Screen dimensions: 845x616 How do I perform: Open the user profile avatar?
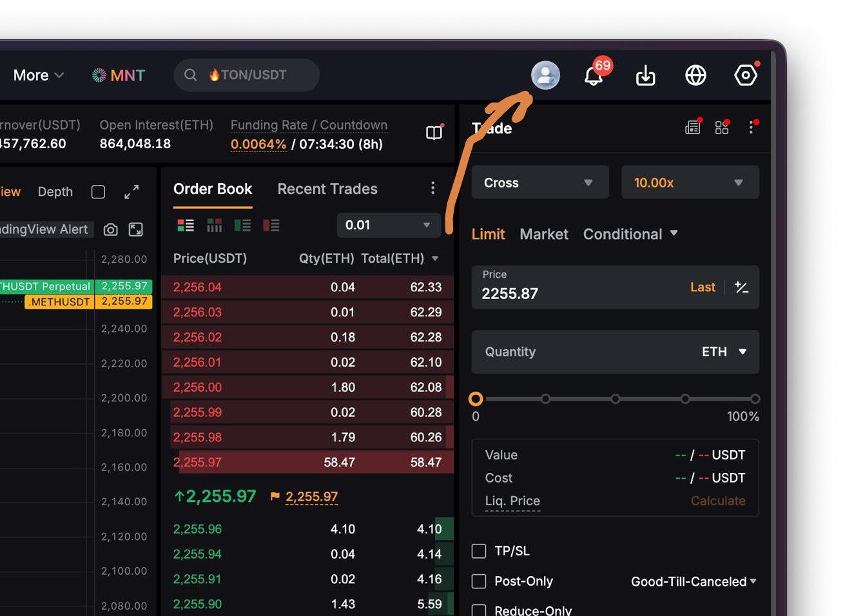tap(545, 75)
